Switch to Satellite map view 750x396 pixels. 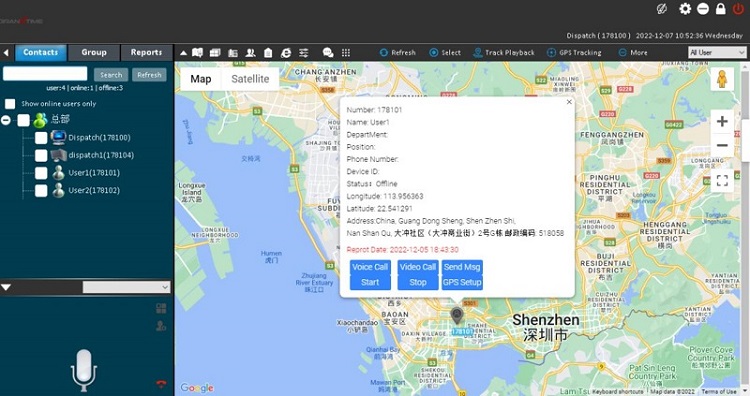click(x=250, y=79)
